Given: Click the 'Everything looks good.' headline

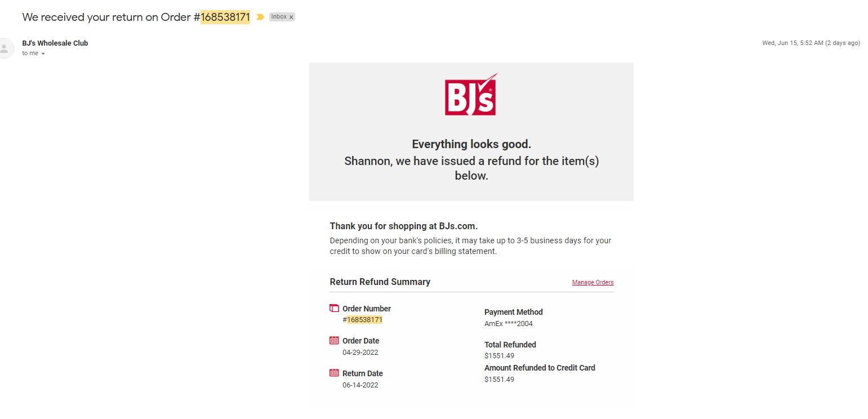Looking at the screenshot, I should point(471,144).
